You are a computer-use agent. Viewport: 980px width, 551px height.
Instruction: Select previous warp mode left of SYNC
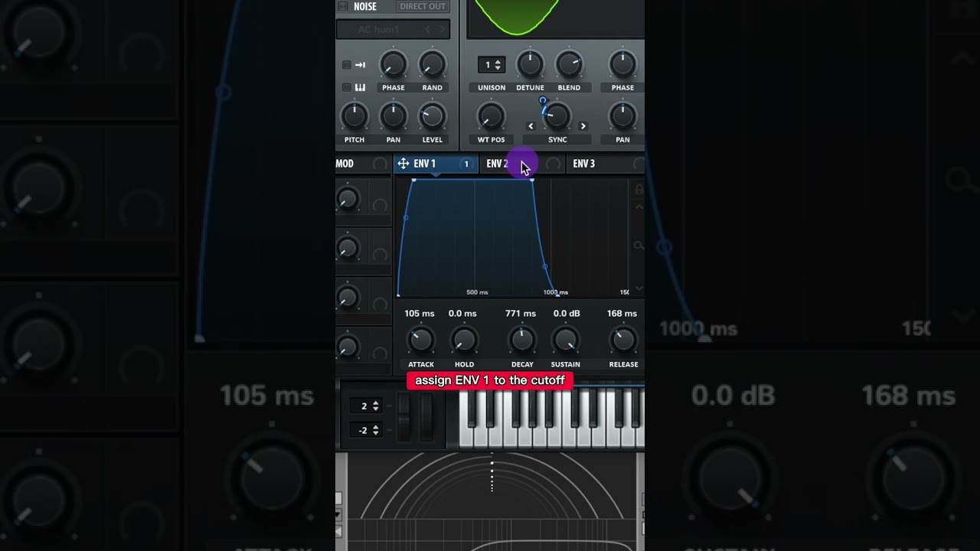coord(531,126)
